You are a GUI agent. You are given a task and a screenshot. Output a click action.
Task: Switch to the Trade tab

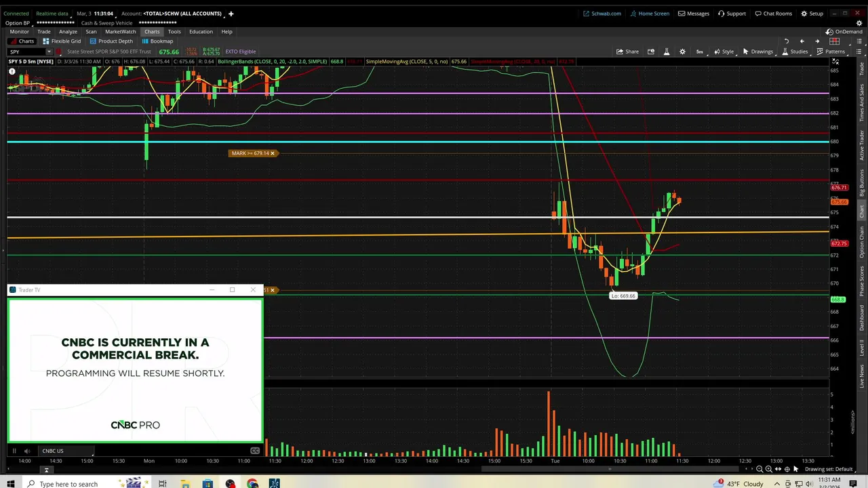pos(43,32)
